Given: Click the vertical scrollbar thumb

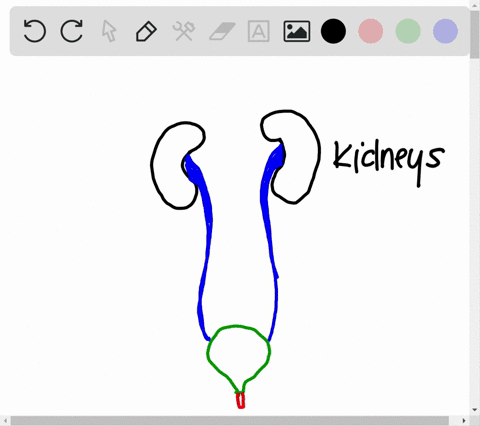Looking at the screenshot, I should pos(475,34).
